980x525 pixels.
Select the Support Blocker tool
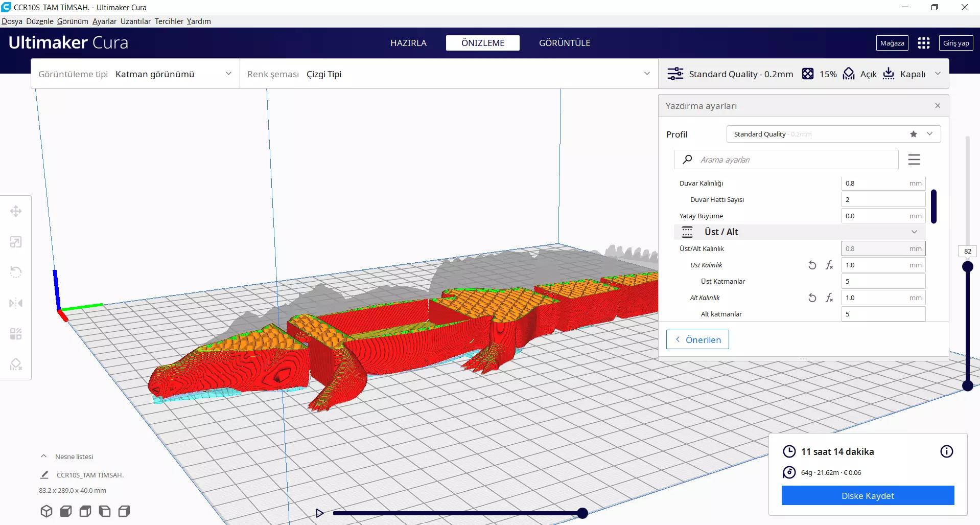point(16,364)
